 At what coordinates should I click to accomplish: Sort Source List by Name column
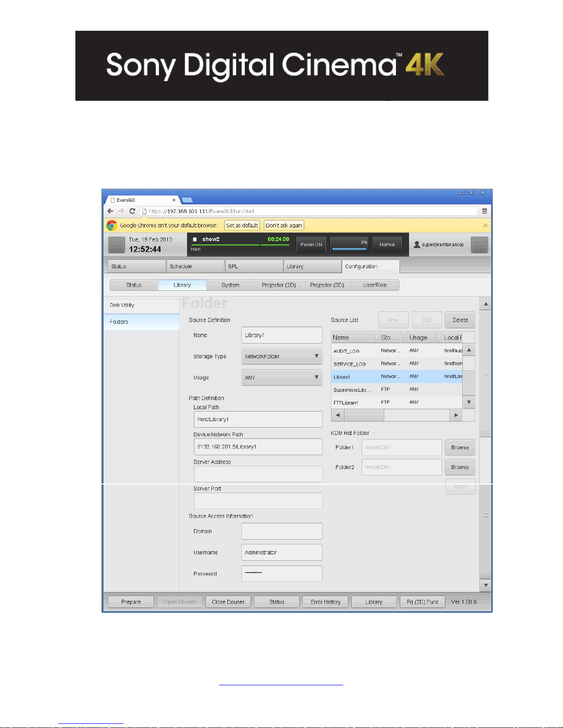point(352,338)
